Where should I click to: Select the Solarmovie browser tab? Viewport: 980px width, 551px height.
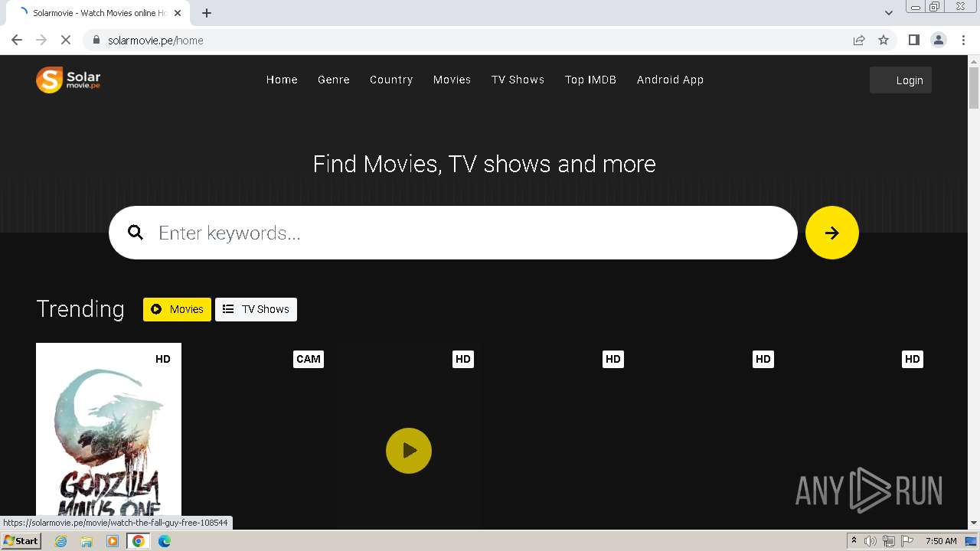coord(100,13)
